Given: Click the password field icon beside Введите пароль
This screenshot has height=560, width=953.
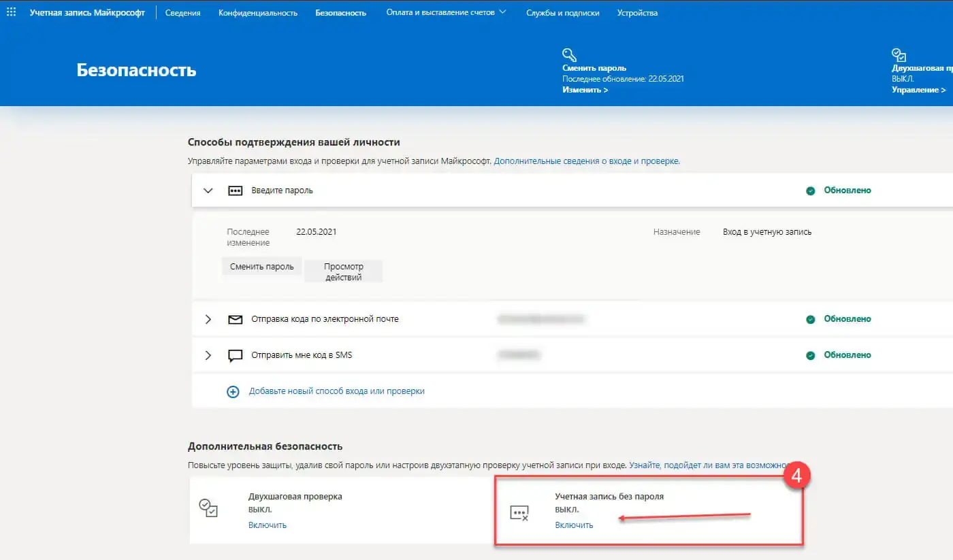Looking at the screenshot, I should coord(235,191).
